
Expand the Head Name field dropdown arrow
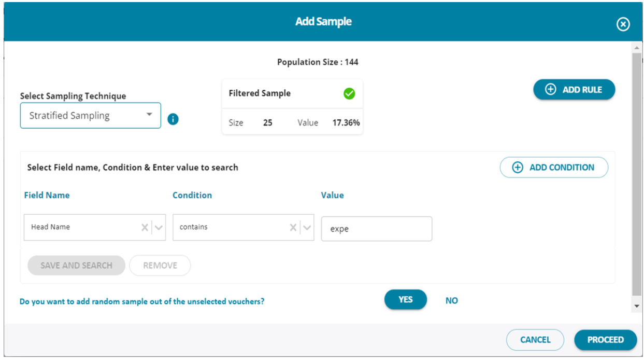pyautogui.click(x=159, y=227)
